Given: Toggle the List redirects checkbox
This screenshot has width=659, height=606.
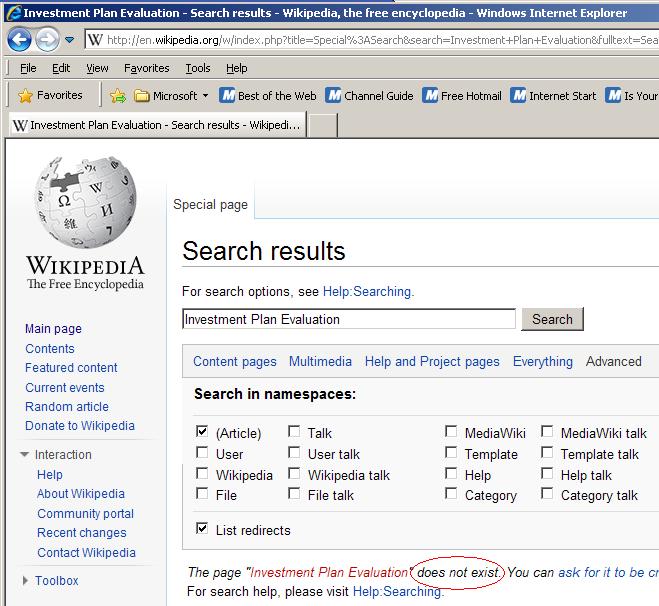Looking at the screenshot, I should pos(202,528).
